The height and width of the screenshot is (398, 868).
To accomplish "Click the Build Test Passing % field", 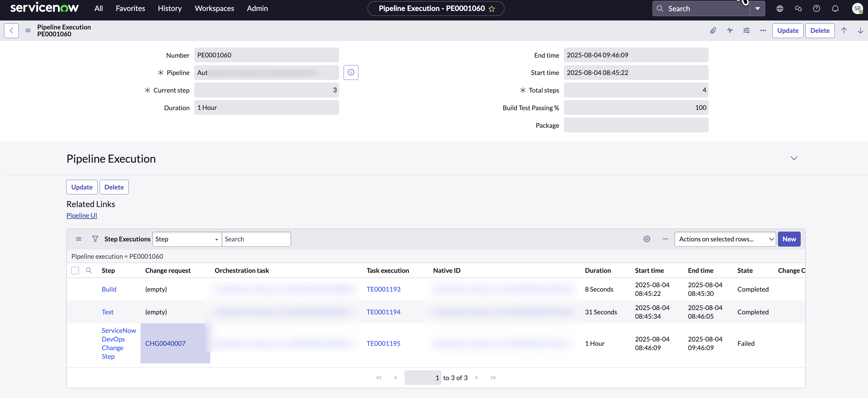I will 636,107.
